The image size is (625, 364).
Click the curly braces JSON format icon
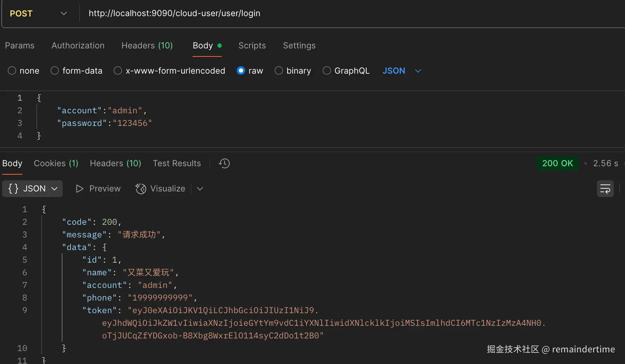click(13, 189)
